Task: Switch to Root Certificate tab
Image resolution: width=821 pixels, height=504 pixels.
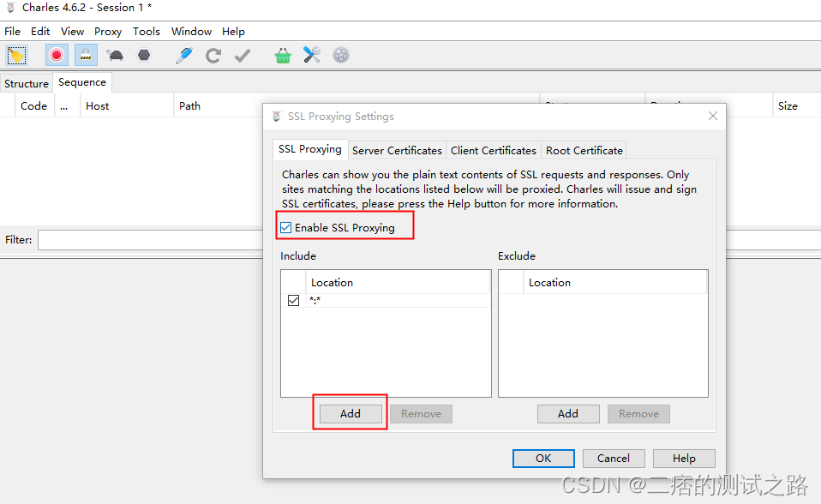Action: click(x=584, y=150)
